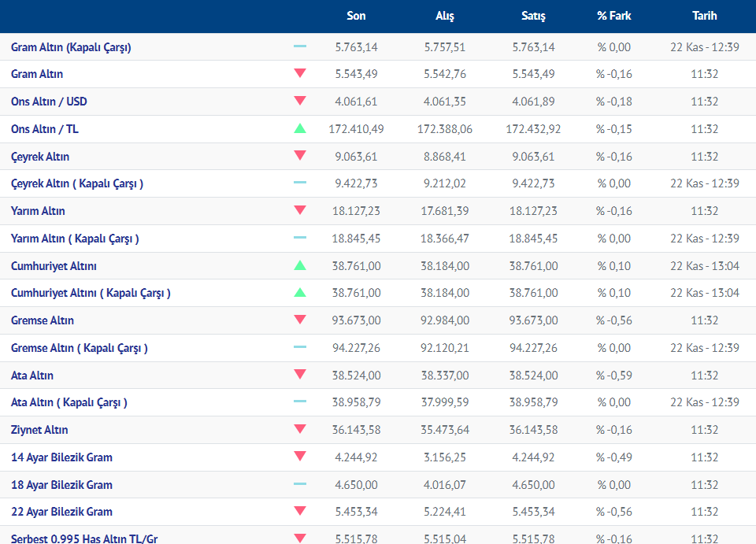Click the Son column header

pos(356,16)
